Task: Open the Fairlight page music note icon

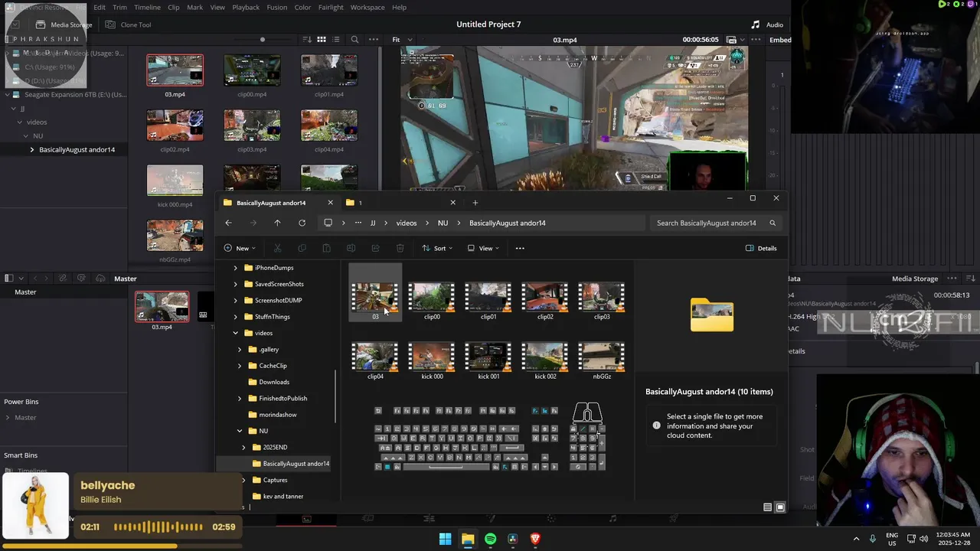Action: 612,519
